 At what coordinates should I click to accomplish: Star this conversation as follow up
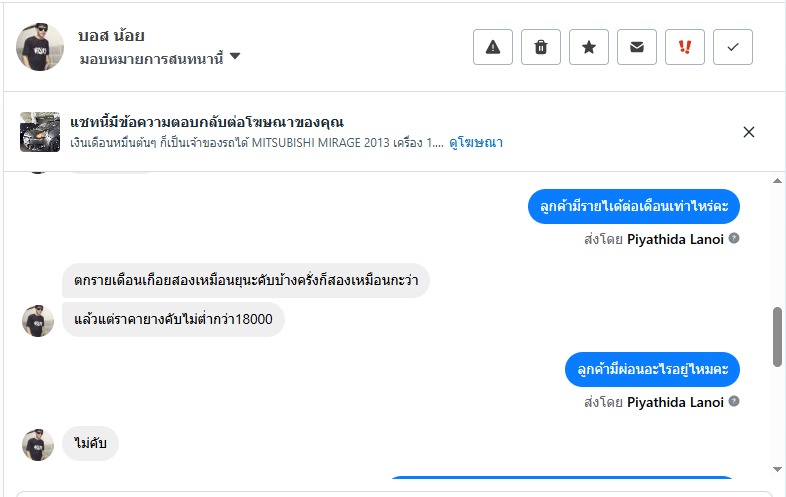click(x=589, y=47)
